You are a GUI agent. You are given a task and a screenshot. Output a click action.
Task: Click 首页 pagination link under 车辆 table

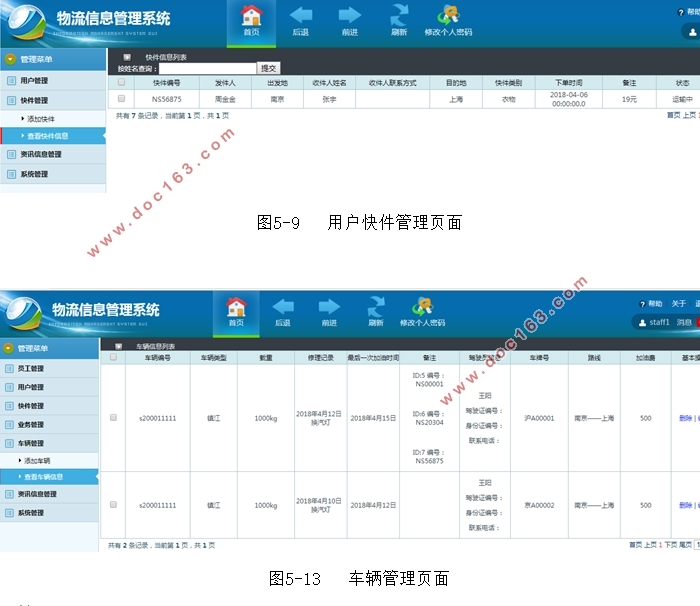click(x=636, y=545)
